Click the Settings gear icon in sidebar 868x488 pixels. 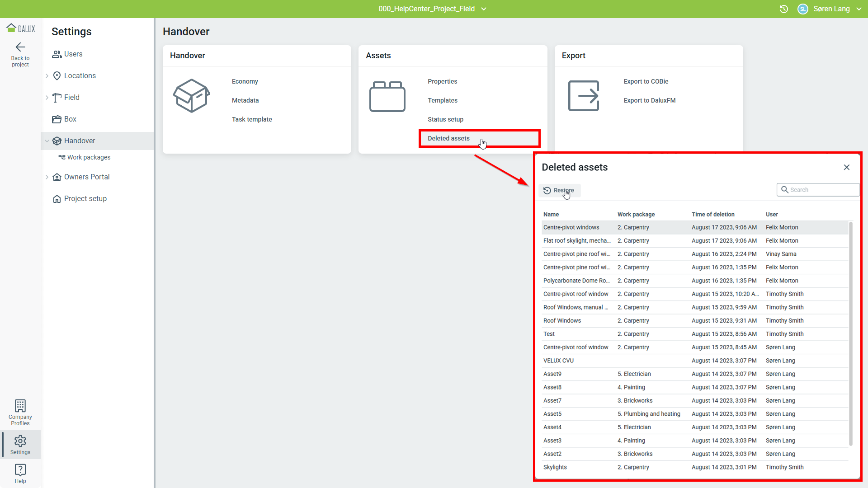coord(20,441)
